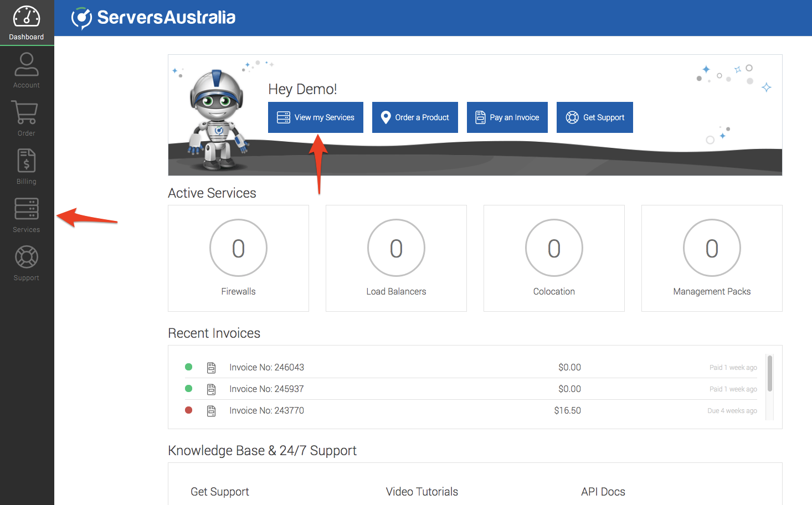The image size is (812, 505).
Task: Click the Account user icon in sidebar
Action: point(27,65)
